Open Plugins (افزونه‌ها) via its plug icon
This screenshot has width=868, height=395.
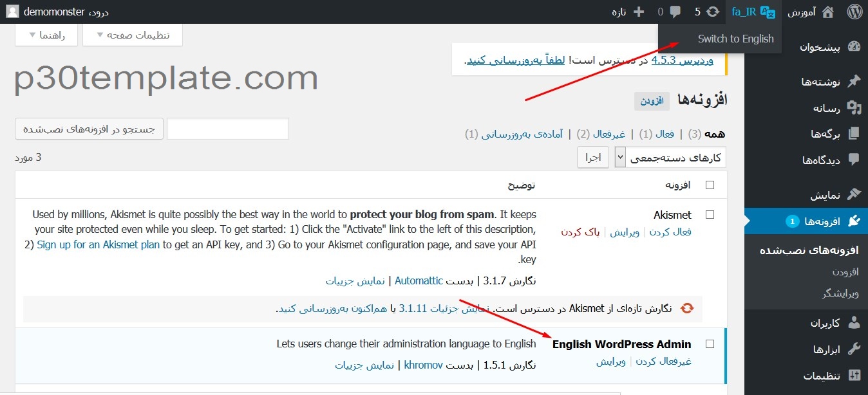[x=854, y=221]
